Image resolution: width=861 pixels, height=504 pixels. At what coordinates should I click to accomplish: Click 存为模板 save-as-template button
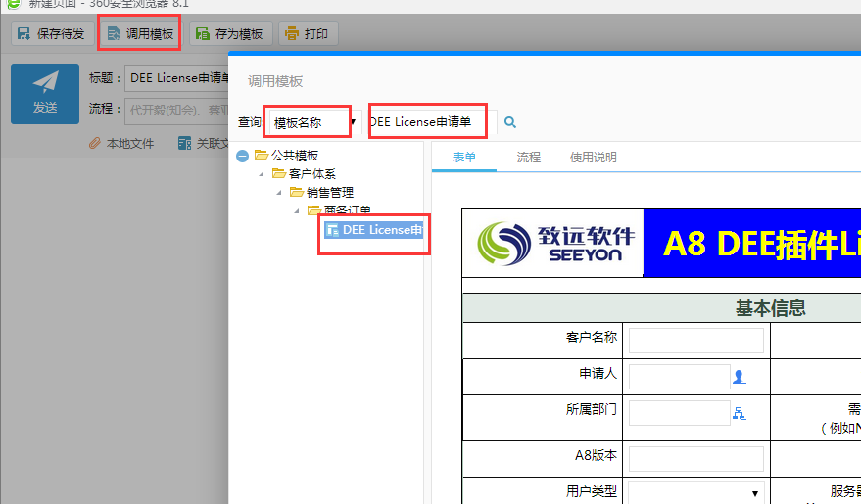pyautogui.click(x=230, y=34)
